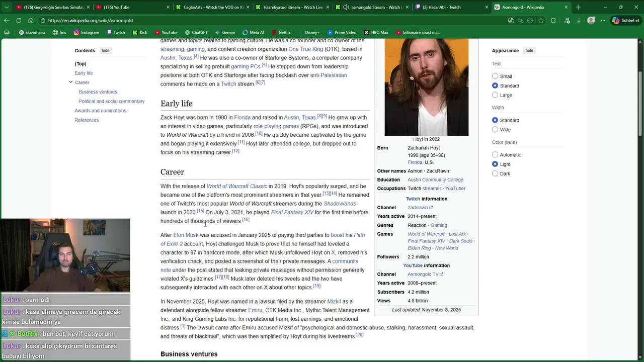This screenshot has width=644, height=362.
Task: Select Wide width option
Action: (495, 130)
